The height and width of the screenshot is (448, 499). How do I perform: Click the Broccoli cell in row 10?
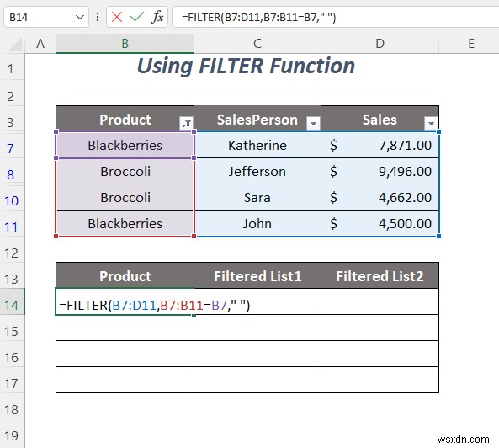click(x=125, y=197)
